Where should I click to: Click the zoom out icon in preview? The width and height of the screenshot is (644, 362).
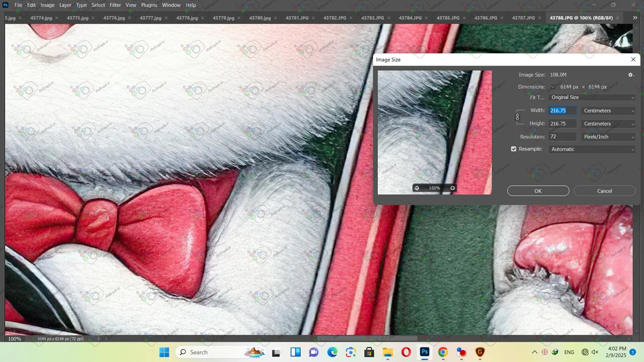pos(417,188)
